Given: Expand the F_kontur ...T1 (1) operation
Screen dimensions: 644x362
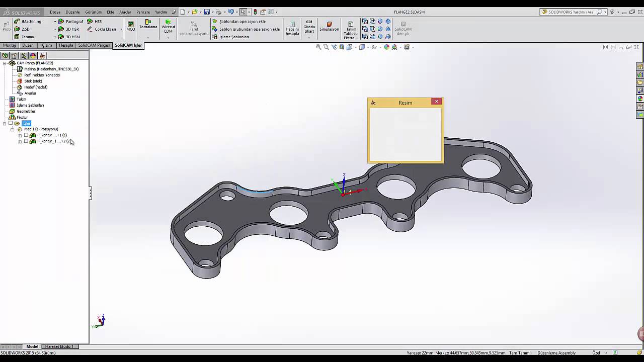Looking at the screenshot, I should pos(20,135).
